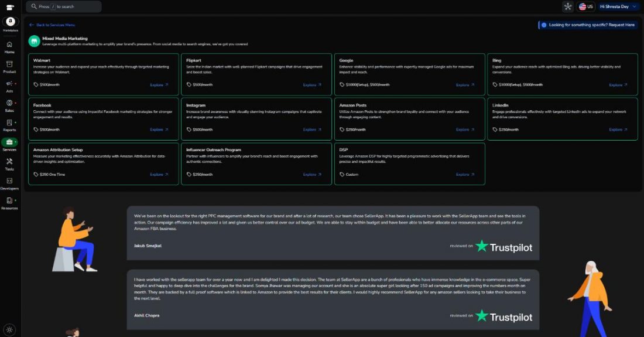Open the Reports sidebar icon
644x337 pixels.
coord(9,122)
